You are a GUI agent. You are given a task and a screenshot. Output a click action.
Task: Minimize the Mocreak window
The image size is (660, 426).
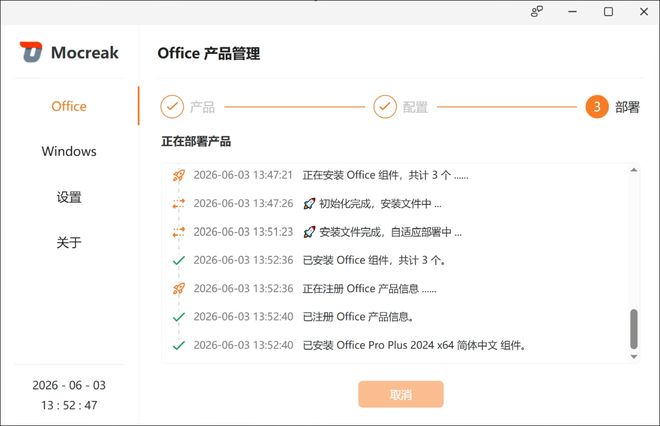click(572, 12)
